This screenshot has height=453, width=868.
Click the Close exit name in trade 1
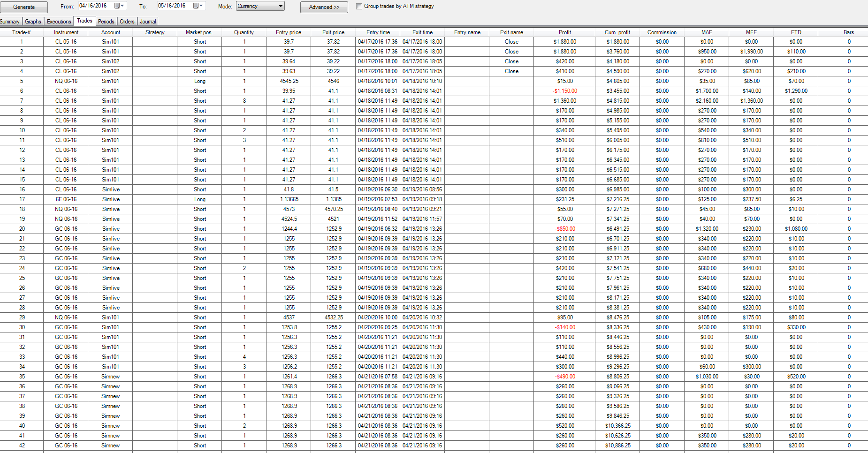click(512, 42)
